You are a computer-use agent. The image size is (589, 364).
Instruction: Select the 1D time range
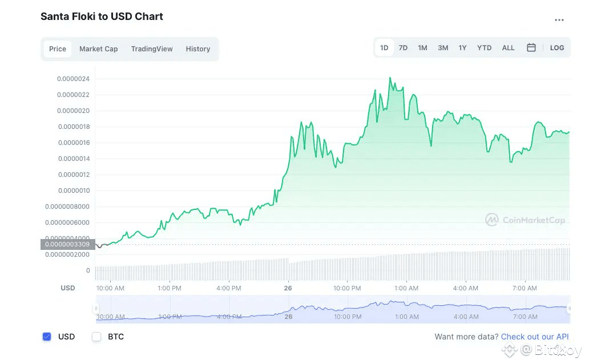tap(384, 48)
